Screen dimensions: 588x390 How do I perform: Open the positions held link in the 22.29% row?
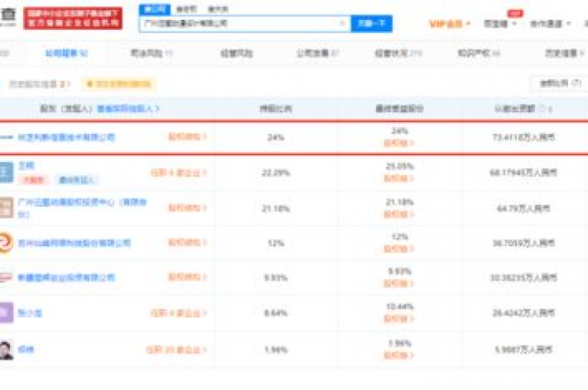178,173
